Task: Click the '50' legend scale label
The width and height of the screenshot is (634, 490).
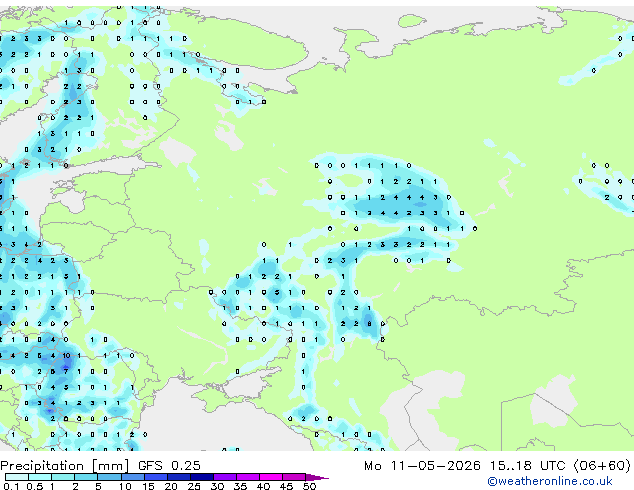Action: click(x=309, y=486)
